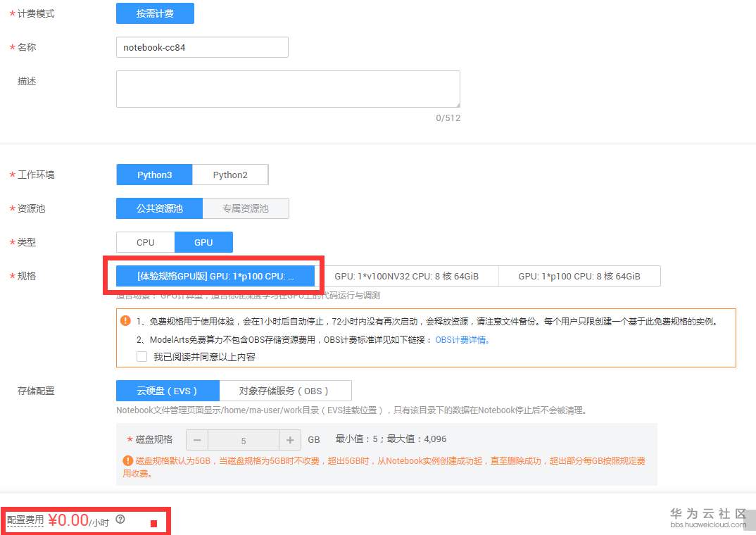Choose 云硬盘 (EVS) storage
This screenshot has height=535, width=756.
coord(168,391)
